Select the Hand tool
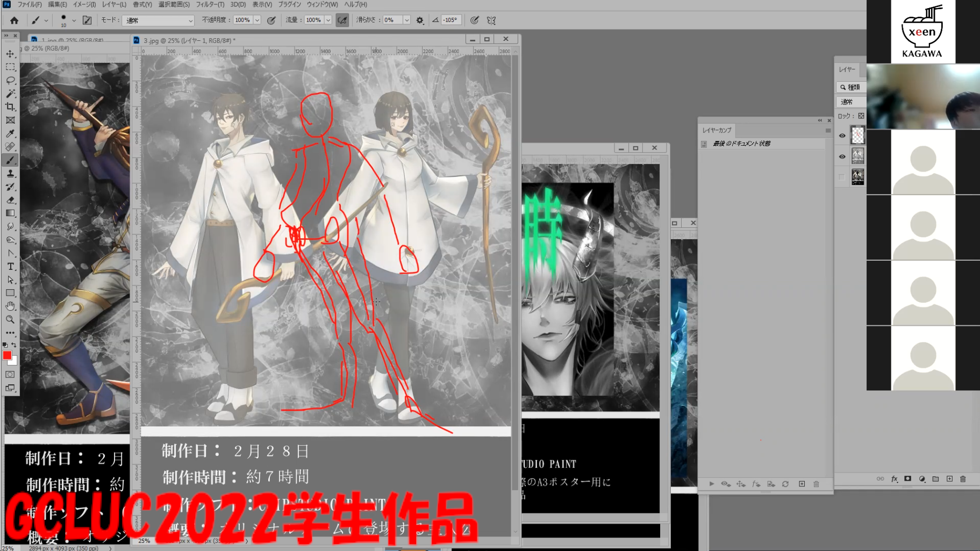Image resolution: width=980 pixels, height=551 pixels. (10, 306)
